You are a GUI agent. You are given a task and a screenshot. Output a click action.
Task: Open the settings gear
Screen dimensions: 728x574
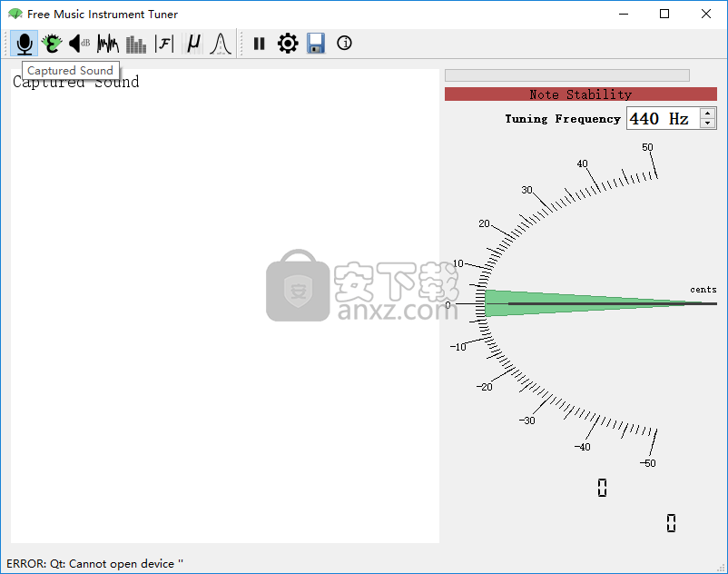click(288, 44)
